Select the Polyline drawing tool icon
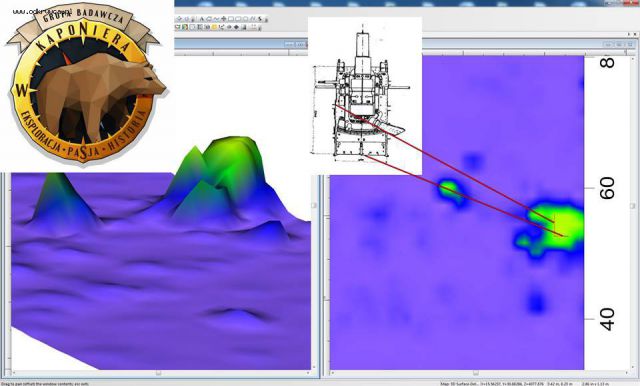This screenshot has height=386, width=640. [x=216, y=19]
